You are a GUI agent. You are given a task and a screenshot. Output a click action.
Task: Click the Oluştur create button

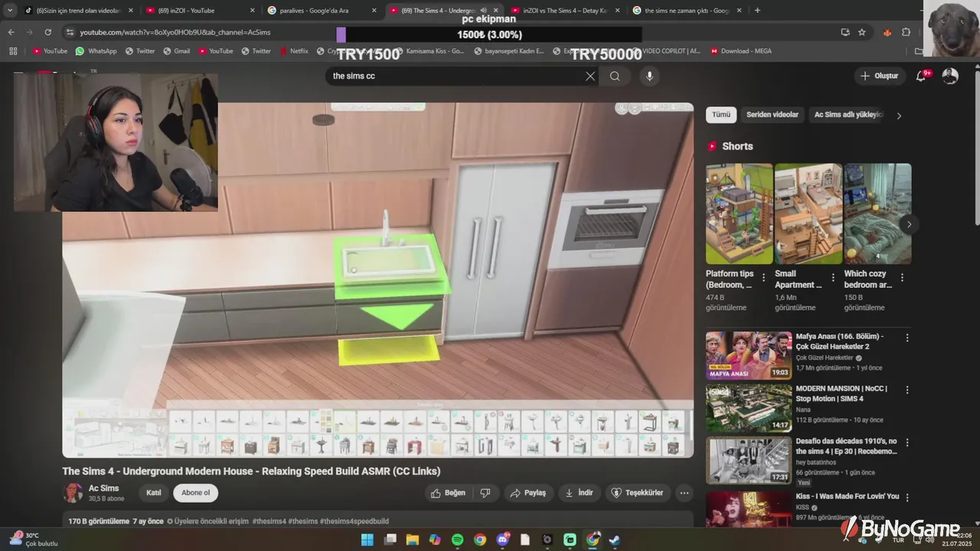879,76
